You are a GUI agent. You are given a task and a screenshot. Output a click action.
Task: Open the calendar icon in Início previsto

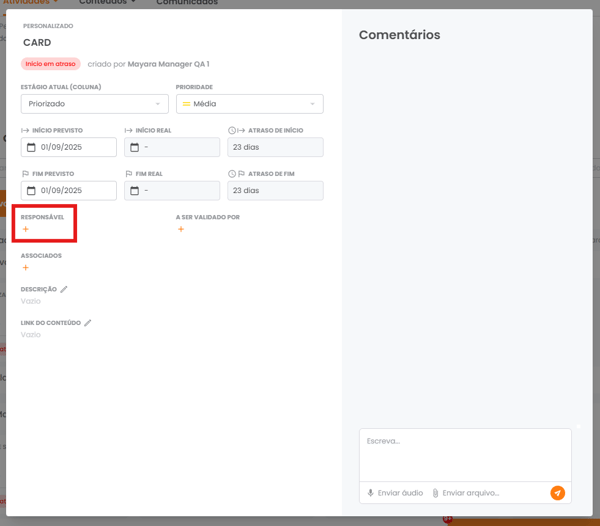point(31,148)
